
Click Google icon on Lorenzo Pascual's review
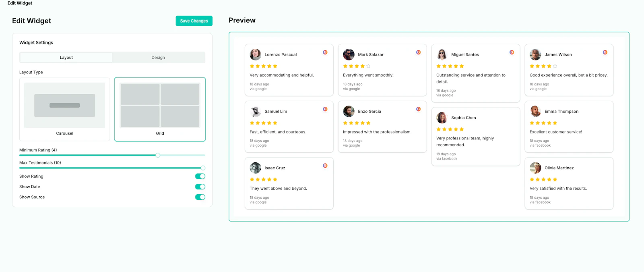(x=325, y=52)
